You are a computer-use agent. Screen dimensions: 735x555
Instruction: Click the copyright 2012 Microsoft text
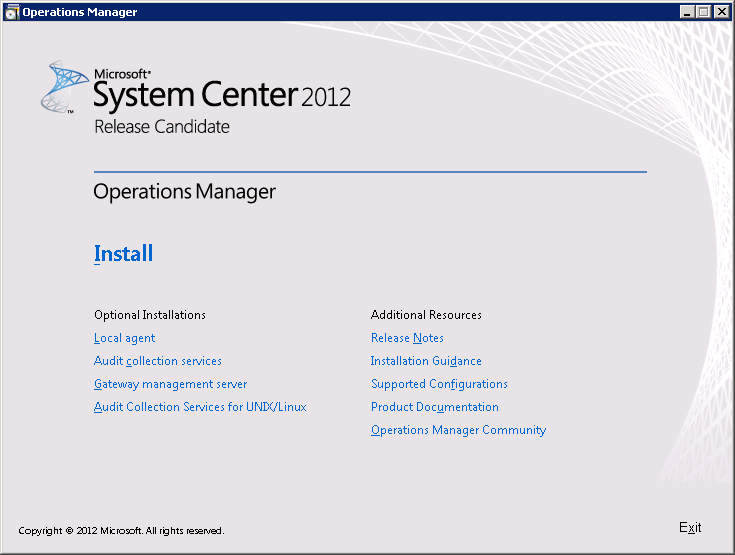[121, 531]
